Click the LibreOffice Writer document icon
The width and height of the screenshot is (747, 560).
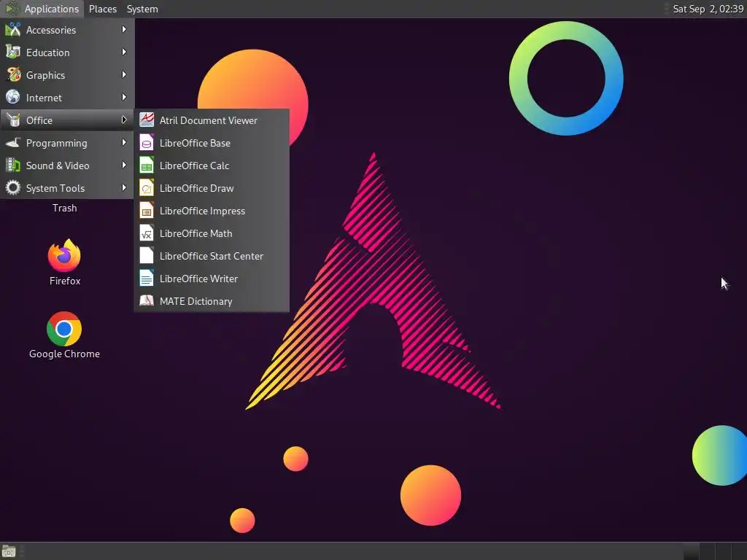(x=147, y=278)
